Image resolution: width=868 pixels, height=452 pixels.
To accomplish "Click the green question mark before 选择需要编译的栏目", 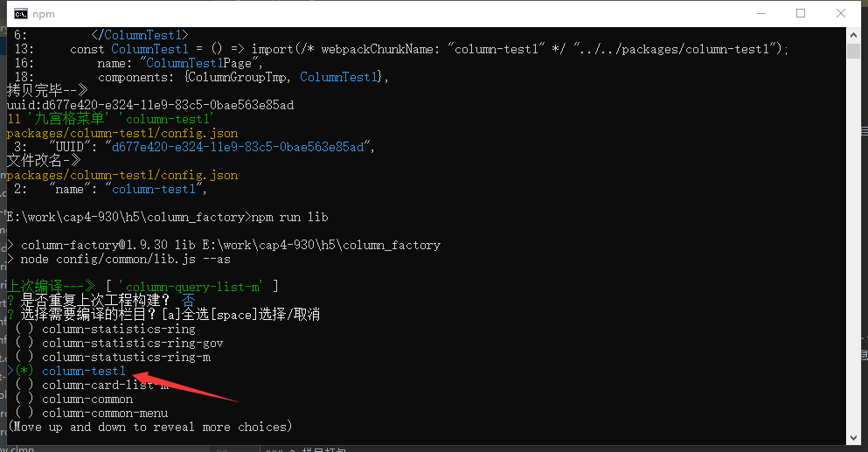I will 10,315.
